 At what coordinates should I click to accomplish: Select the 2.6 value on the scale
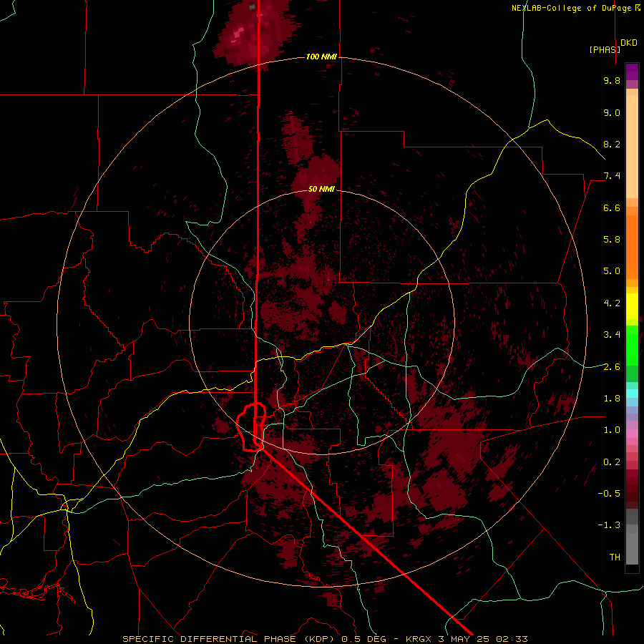click(x=612, y=366)
